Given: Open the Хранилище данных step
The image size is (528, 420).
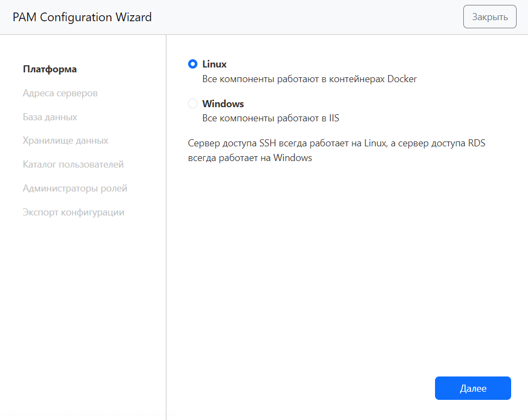Looking at the screenshot, I should pos(65,140).
